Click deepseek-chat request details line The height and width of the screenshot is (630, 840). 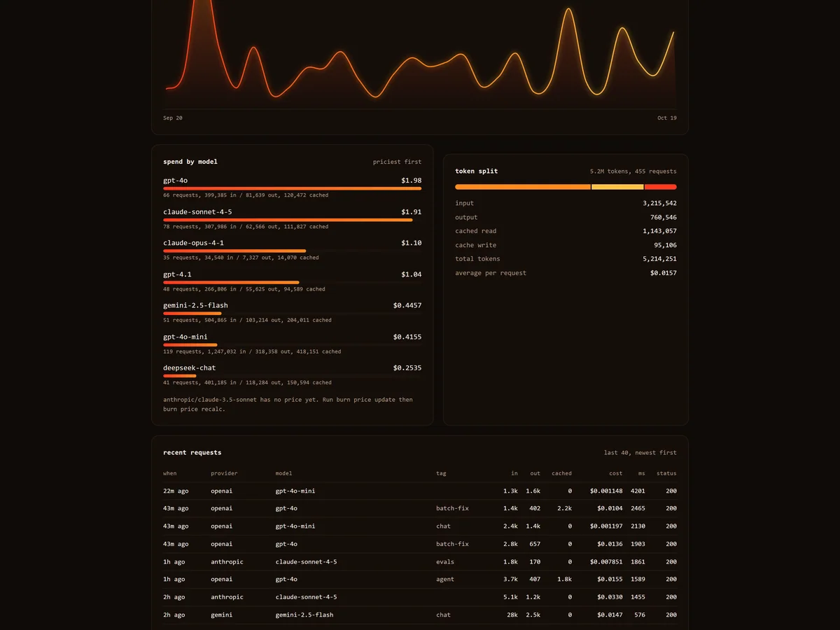pyautogui.click(x=247, y=382)
